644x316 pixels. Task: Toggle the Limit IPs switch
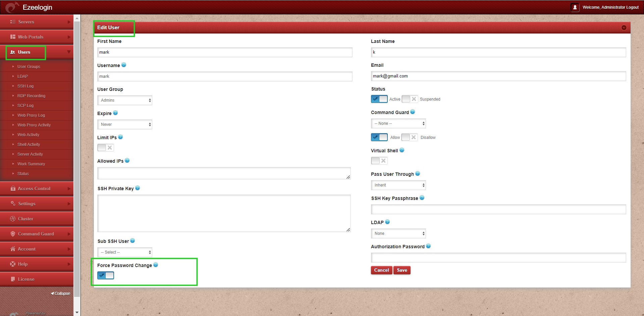pyautogui.click(x=106, y=148)
